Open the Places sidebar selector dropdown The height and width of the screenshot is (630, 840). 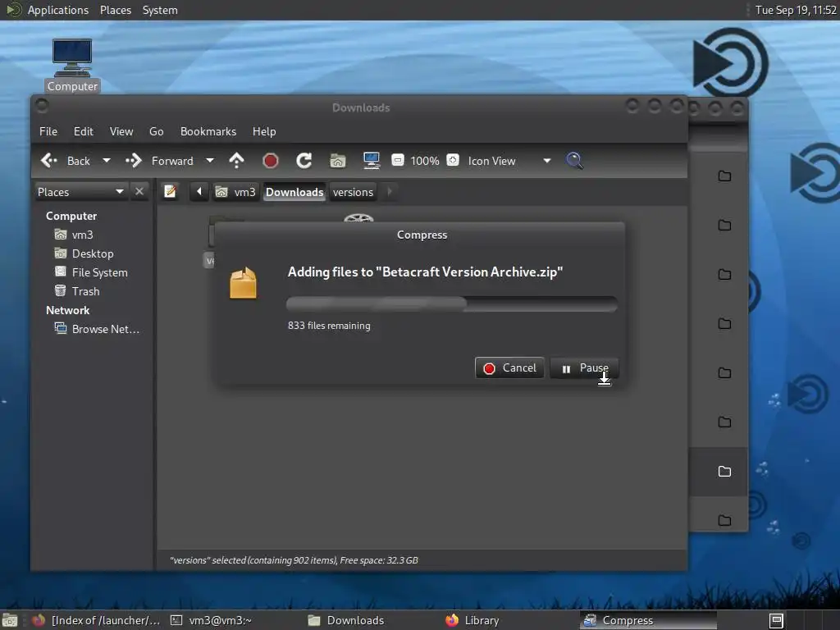point(81,192)
